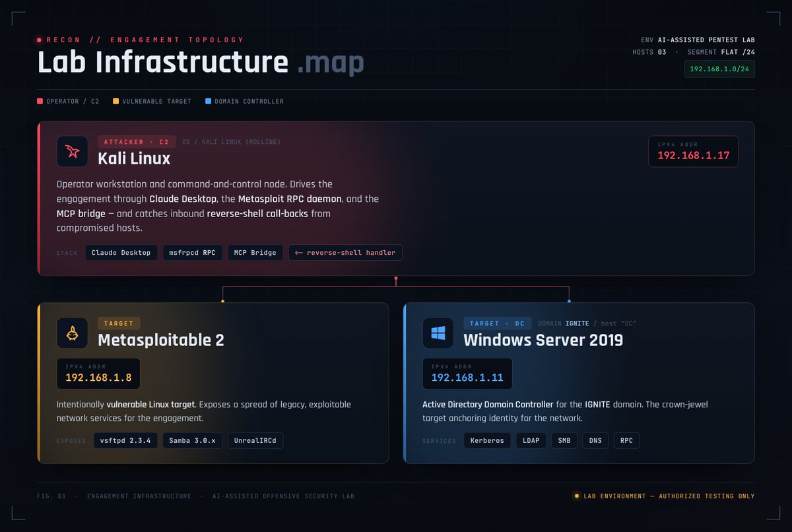Click the Kerberos service chip
The width and height of the screenshot is (792, 532).
coord(487,441)
